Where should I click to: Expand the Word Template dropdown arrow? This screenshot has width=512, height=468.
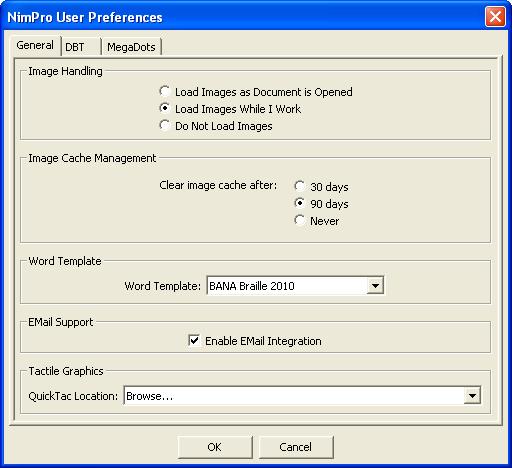tap(375, 286)
